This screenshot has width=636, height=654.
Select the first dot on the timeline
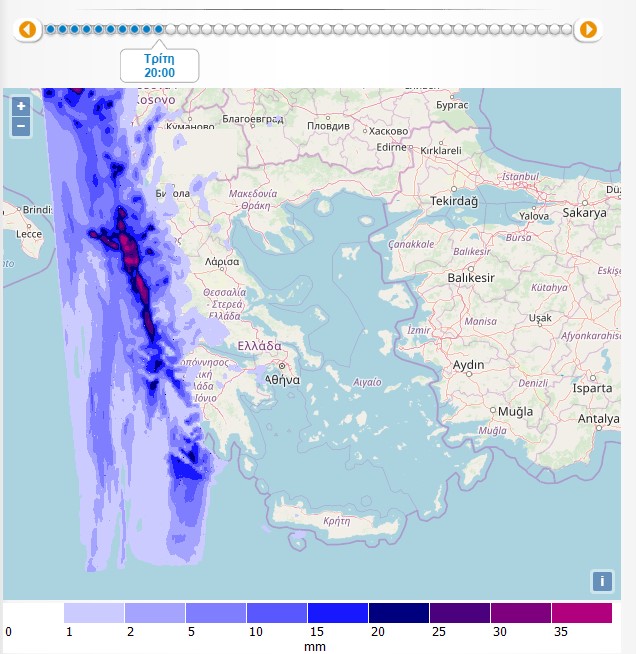click(50, 30)
